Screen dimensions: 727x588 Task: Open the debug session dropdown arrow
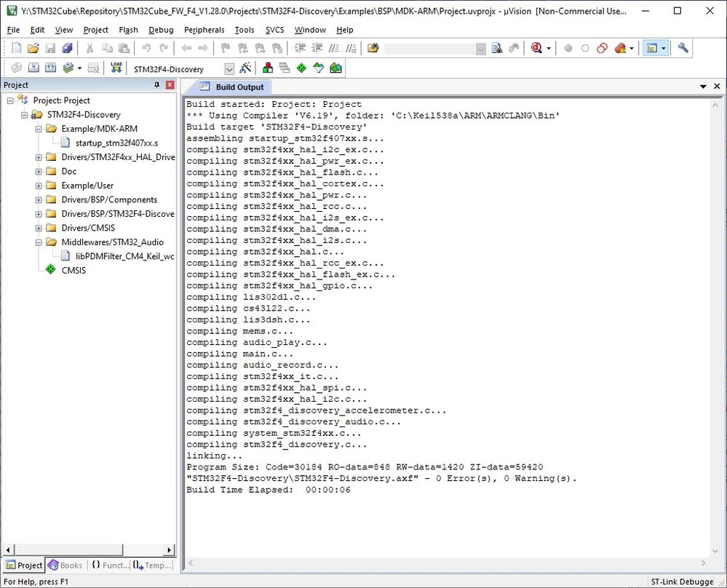(549, 48)
